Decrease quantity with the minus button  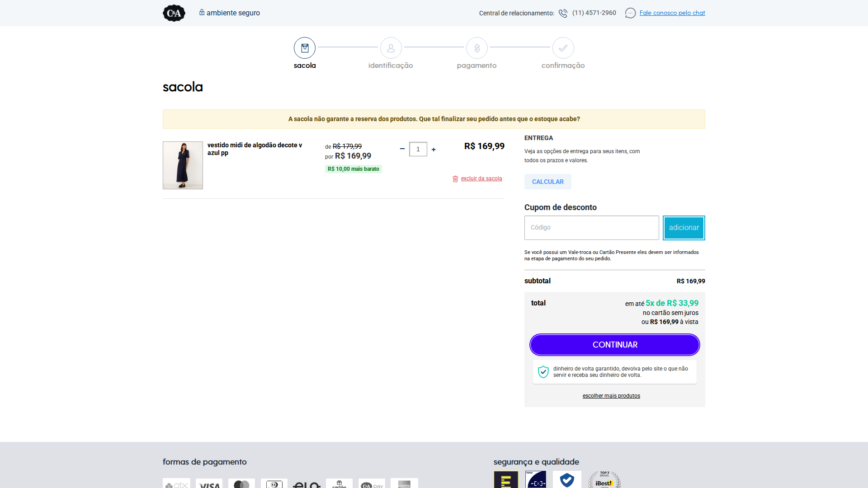coord(402,149)
